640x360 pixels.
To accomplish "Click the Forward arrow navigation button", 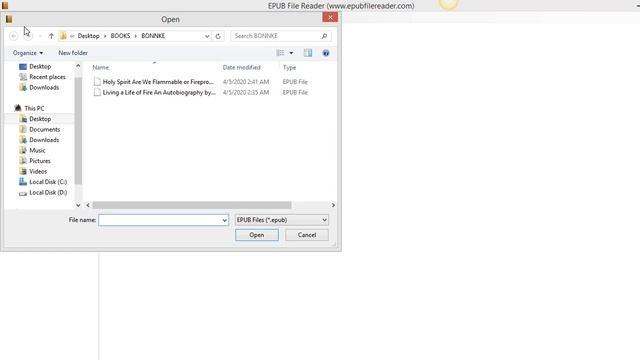I will pos(28,36).
